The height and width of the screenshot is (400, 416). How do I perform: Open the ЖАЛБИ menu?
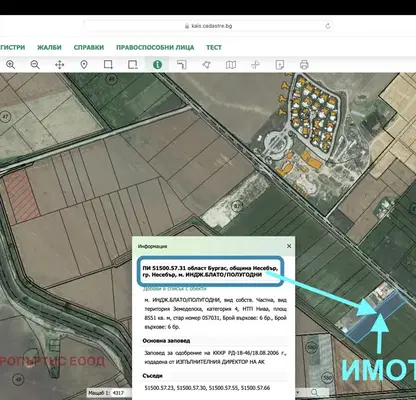(49, 47)
